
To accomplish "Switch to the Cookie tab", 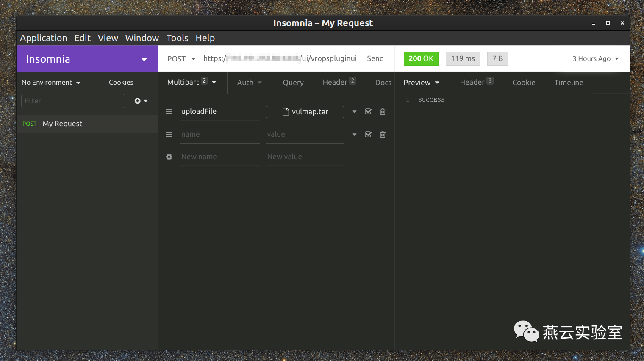I will tap(524, 83).
